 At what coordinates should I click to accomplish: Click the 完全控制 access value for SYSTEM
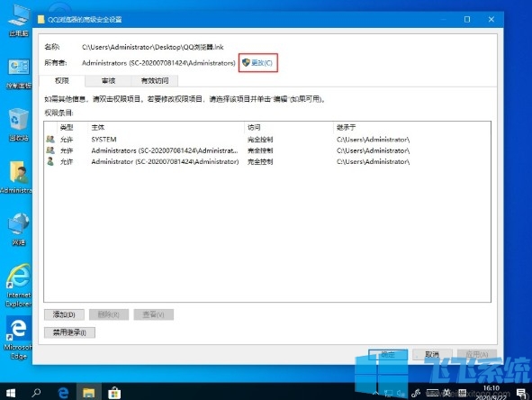pos(260,140)
